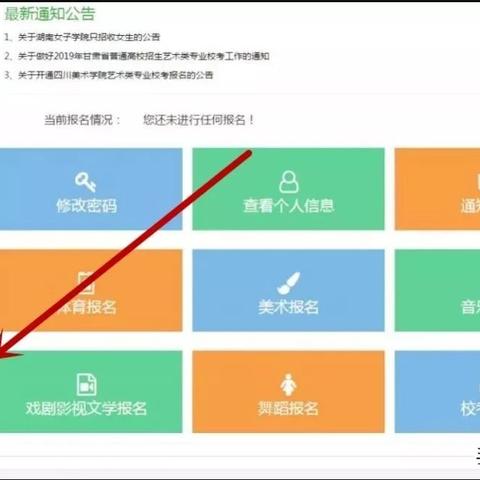Open the 体育报名 orange tile
The height and width of the screenshot is (480, 480).
point(91,290)
